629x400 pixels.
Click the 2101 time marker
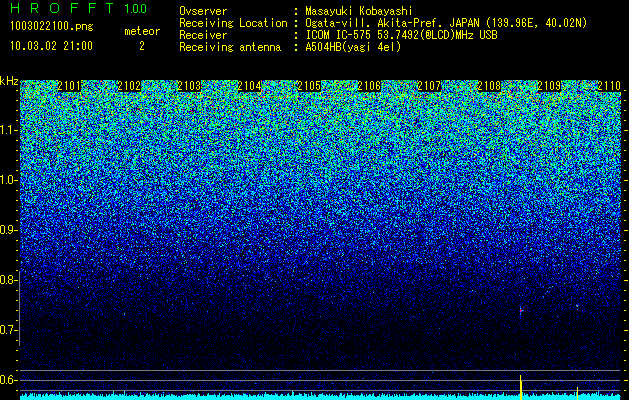tap(69, 86)
